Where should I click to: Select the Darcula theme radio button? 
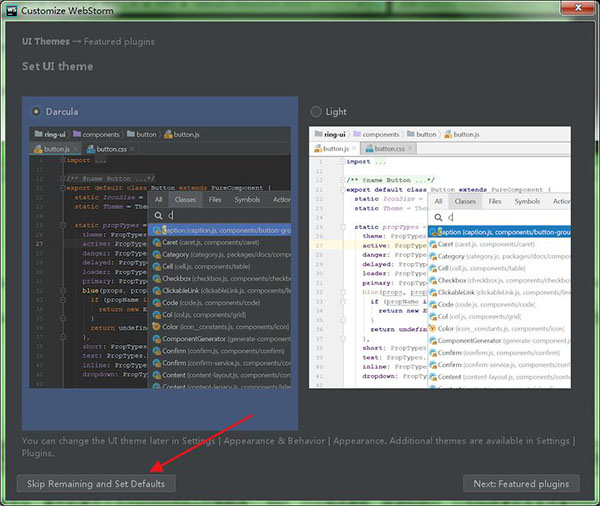[36, 112]
